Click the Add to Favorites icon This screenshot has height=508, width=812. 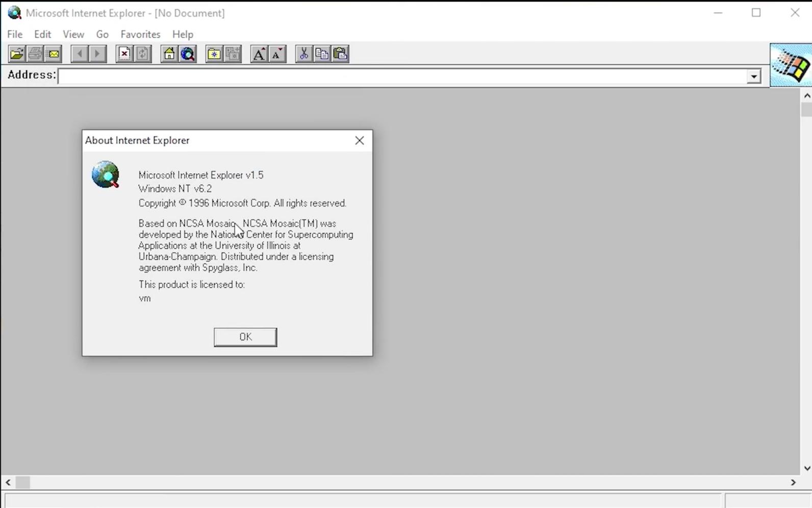point(232,54)
